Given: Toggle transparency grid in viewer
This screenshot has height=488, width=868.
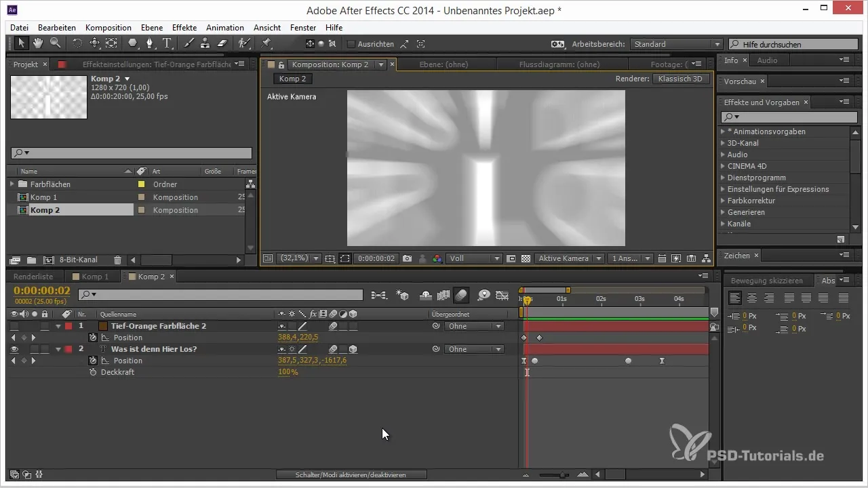Looking at the screenshot, I should pos(526,258).
